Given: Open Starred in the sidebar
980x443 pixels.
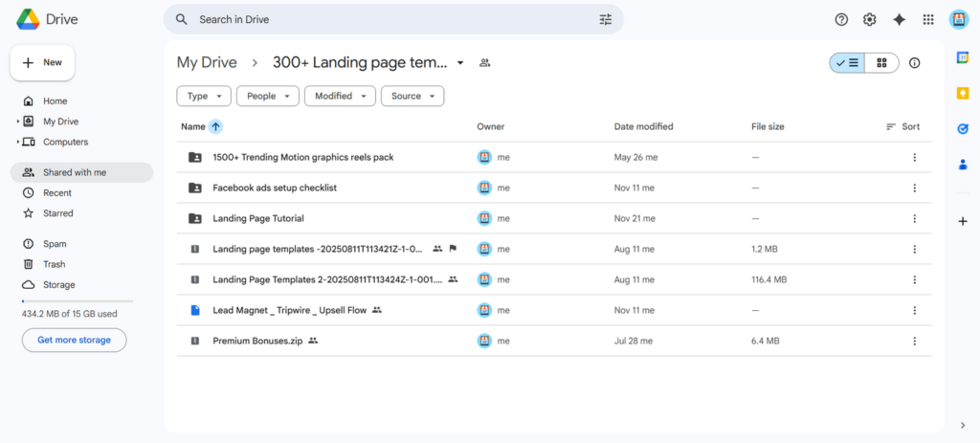Looking at the screenshot, I should [x=57, y=213].
